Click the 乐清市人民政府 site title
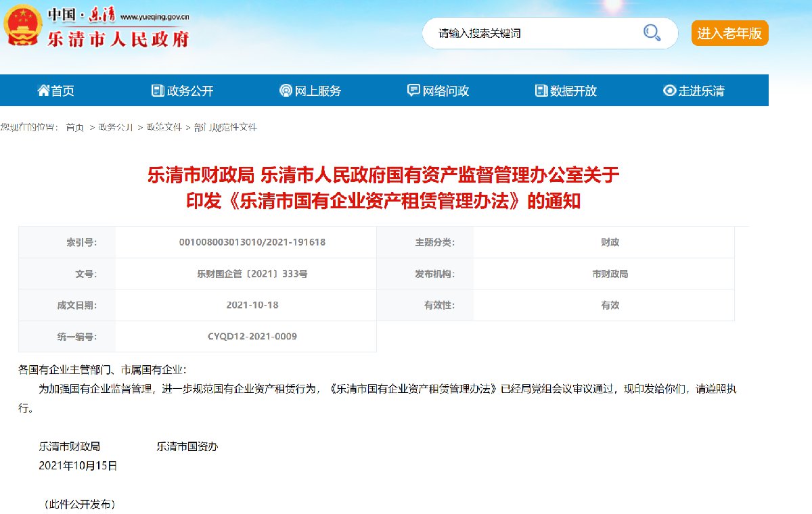Image resolution: width=812 pixels, height=514 pixels. pyautogui.click(x=118, y=39)
